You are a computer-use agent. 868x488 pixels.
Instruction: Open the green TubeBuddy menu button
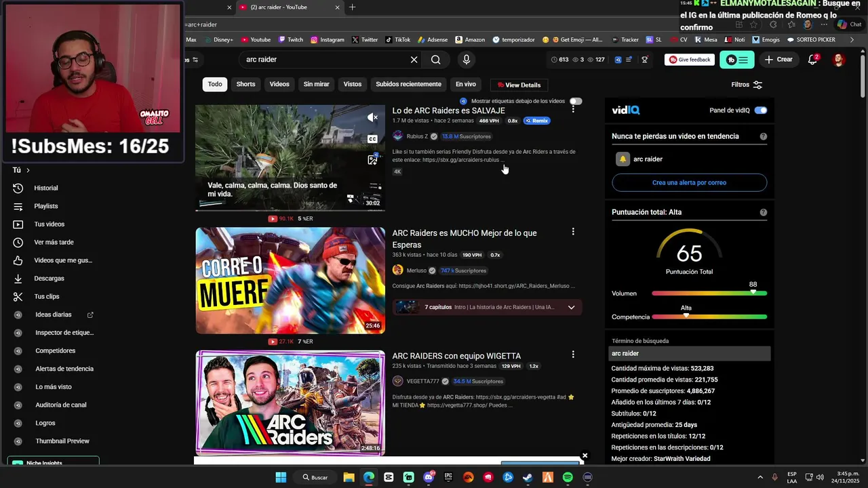point(736,60)
